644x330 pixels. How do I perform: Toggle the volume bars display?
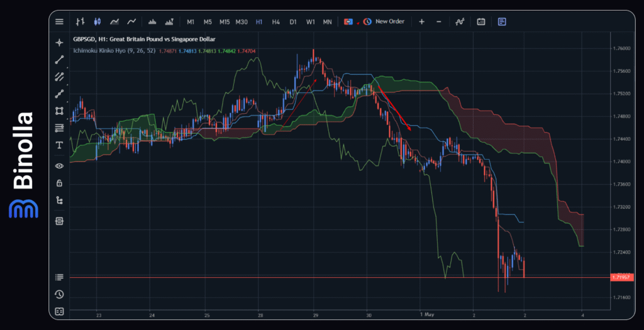click(152, 21)
